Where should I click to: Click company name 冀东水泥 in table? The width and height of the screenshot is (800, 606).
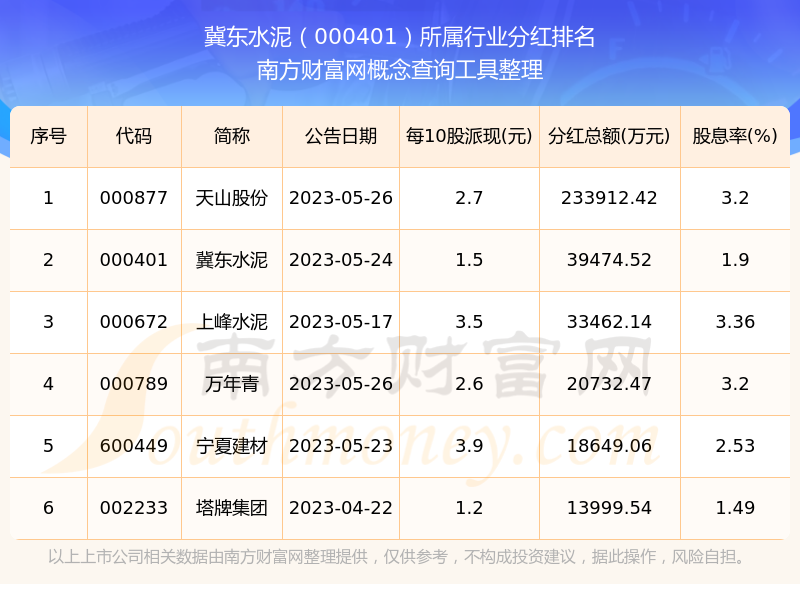232,260
